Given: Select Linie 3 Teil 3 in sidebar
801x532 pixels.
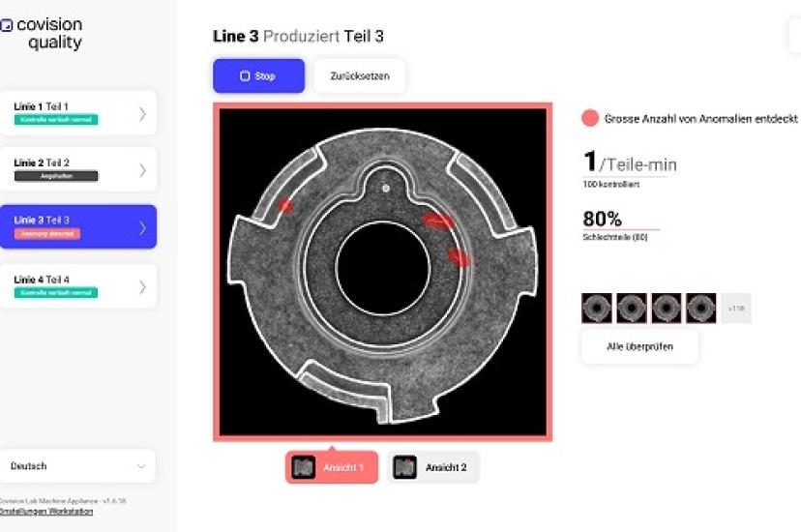Looking at the screenshot, I should point(77,226).
